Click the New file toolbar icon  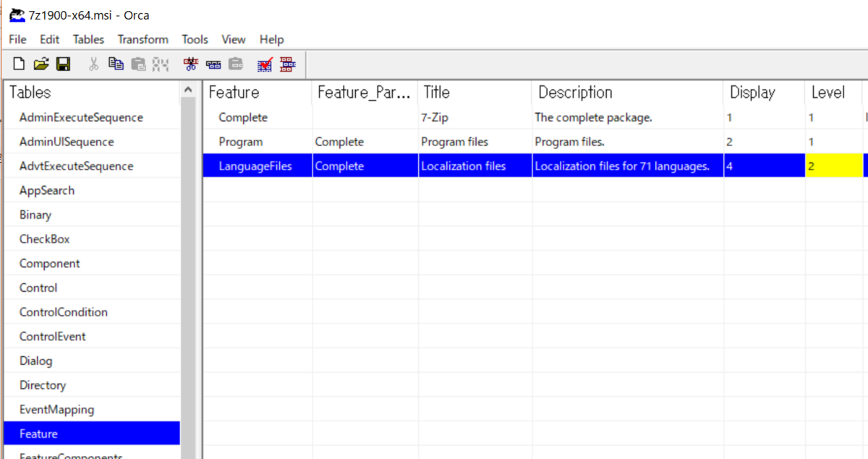[x=19, y=64]
